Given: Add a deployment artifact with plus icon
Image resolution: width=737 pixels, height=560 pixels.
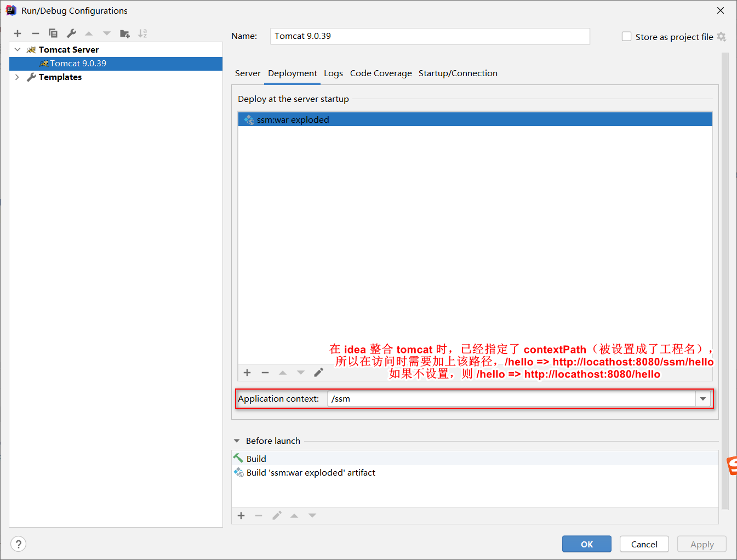Looking at the screenshot, I should (x=247, y=372).
